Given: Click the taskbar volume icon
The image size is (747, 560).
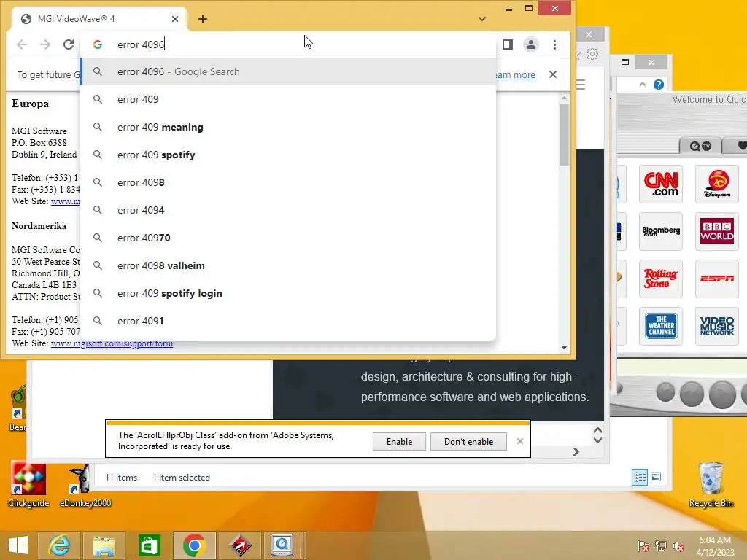Looking at the screenshot, I should tap(678, 545).
